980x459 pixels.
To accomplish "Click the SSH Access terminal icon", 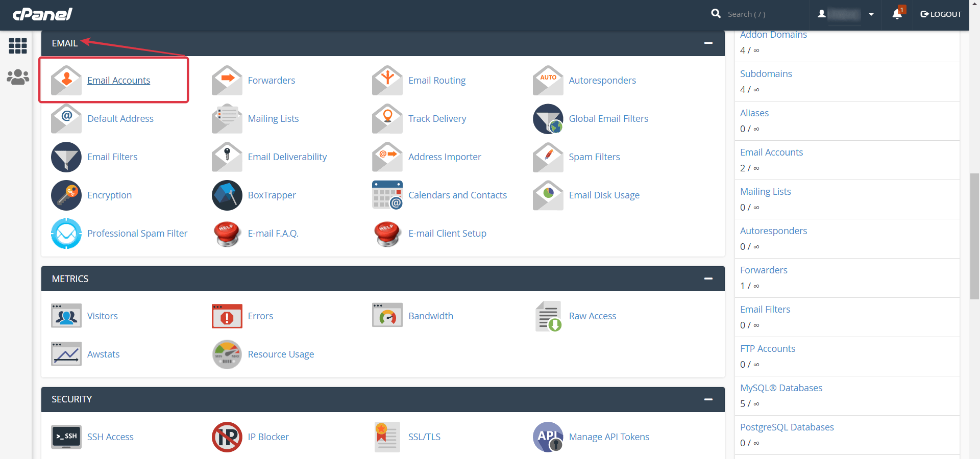I will click(66, 437).
